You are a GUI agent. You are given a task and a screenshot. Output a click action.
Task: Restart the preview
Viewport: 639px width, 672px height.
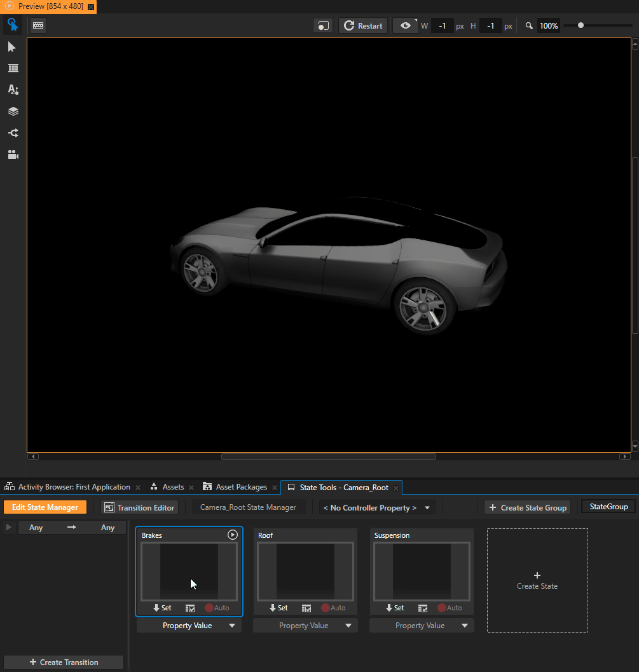(x=362, y=25)
